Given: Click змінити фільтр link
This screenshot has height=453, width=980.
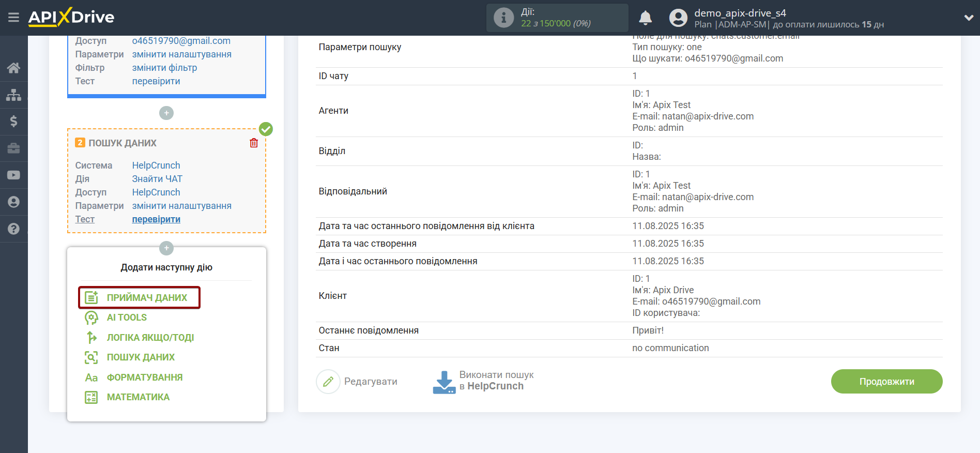Looking at the screenshot, I should point(164,68).
